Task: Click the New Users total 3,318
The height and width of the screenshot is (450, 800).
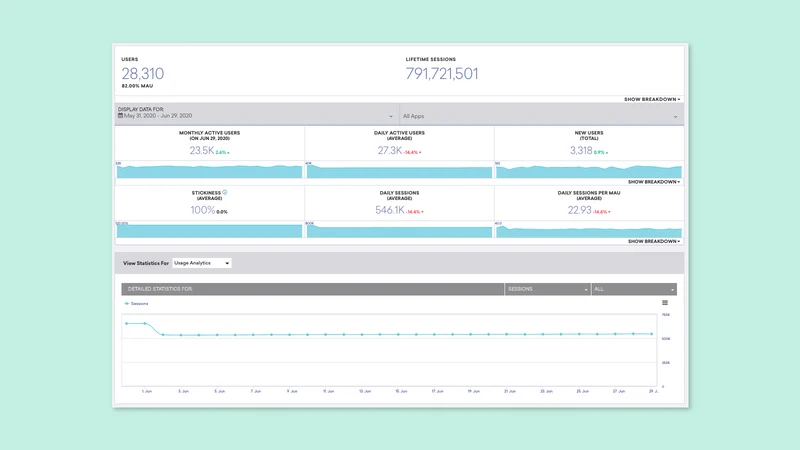Action: coord(581,151)
